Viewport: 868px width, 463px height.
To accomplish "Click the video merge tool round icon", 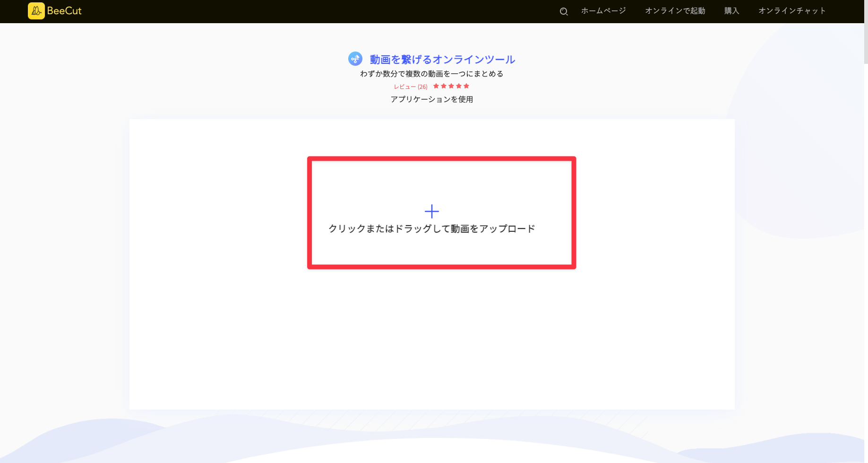I will (x=355, y=59).
